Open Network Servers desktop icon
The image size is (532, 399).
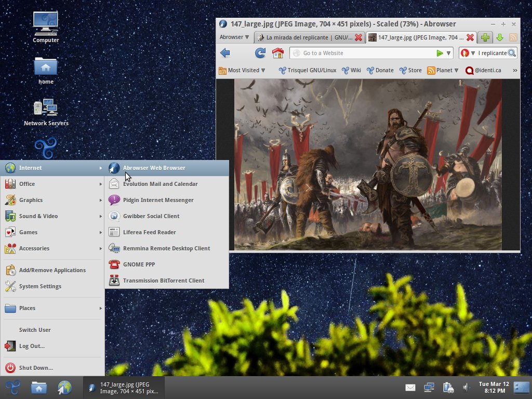pyautogui.click(x=46, y=112)
